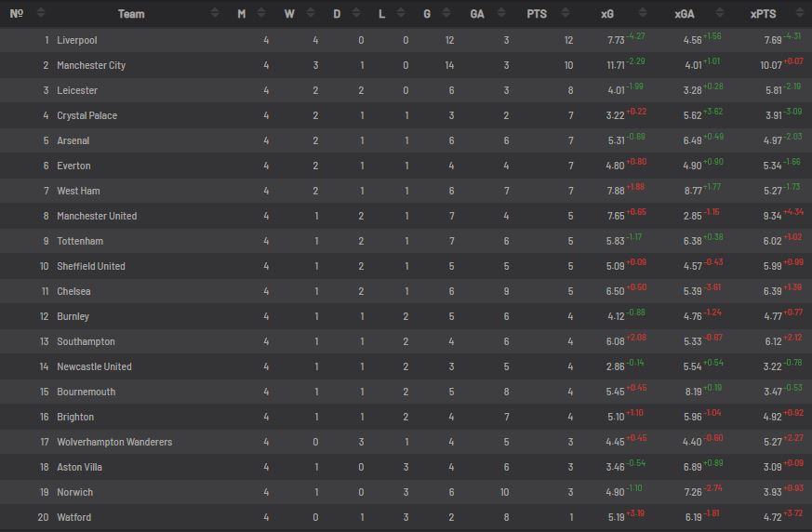Open Manchester City team link
This screenshot has width=812, height=532.
tap(91, 65)
